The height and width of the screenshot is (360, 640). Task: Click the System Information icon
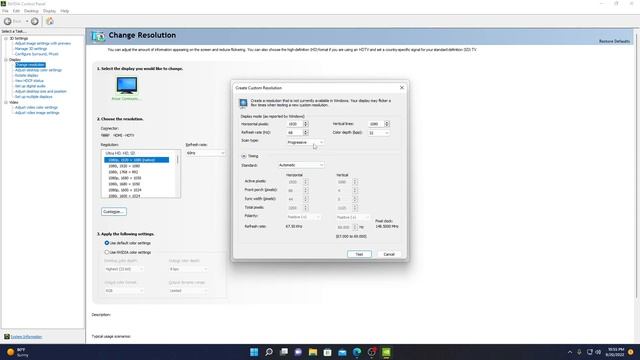[x=7, y=337]
